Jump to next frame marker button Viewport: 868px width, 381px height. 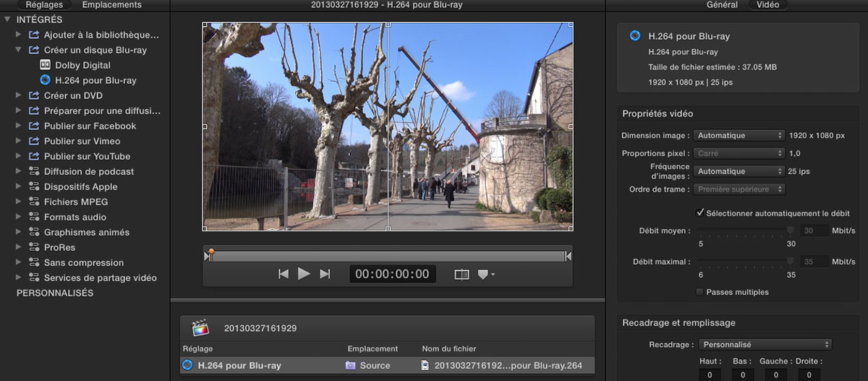[x=325, y=274]
